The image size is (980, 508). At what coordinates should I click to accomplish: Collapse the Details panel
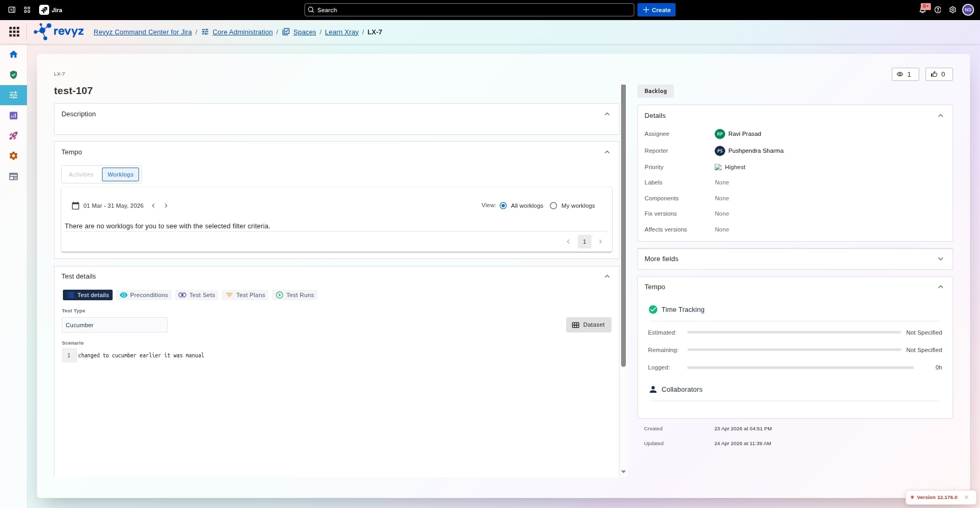tap(940, 116)
